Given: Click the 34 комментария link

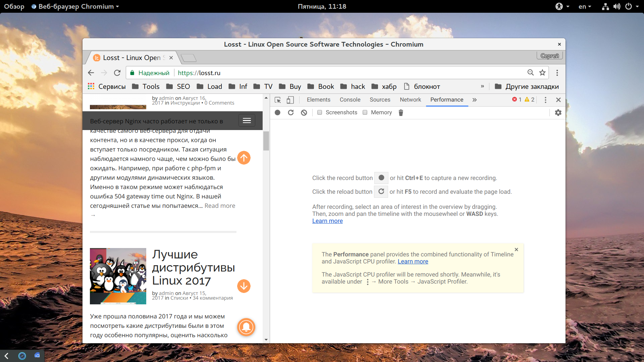Looking at the screenshot, I should click(x=213, y=298).
